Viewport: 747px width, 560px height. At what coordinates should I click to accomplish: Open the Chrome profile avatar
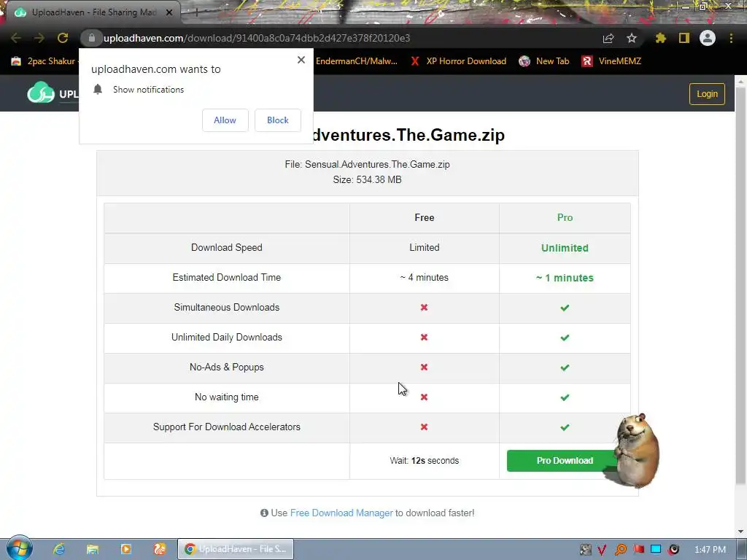coord(708,38)
